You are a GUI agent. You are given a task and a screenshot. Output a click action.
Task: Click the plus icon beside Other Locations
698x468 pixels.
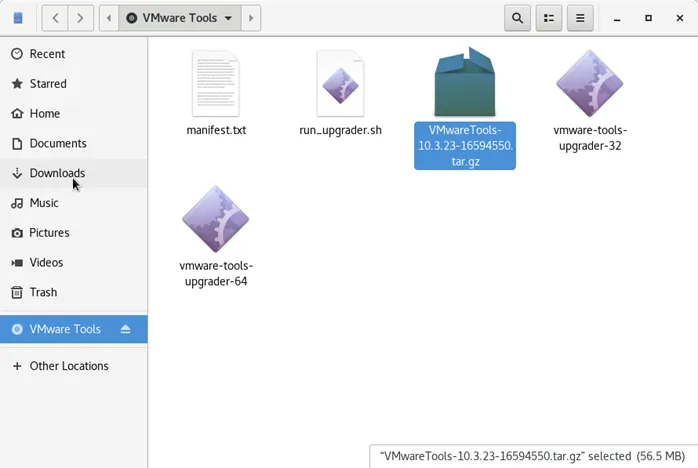click(17, 366)
